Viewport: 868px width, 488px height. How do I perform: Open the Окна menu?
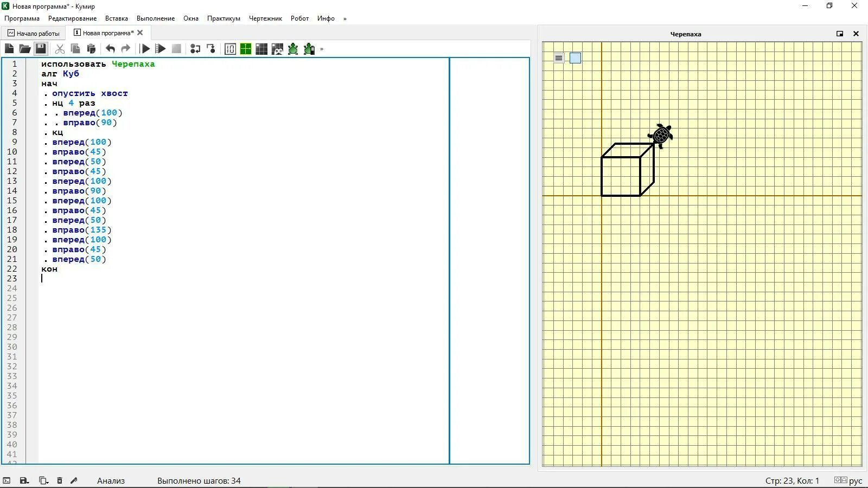[191, 18]
